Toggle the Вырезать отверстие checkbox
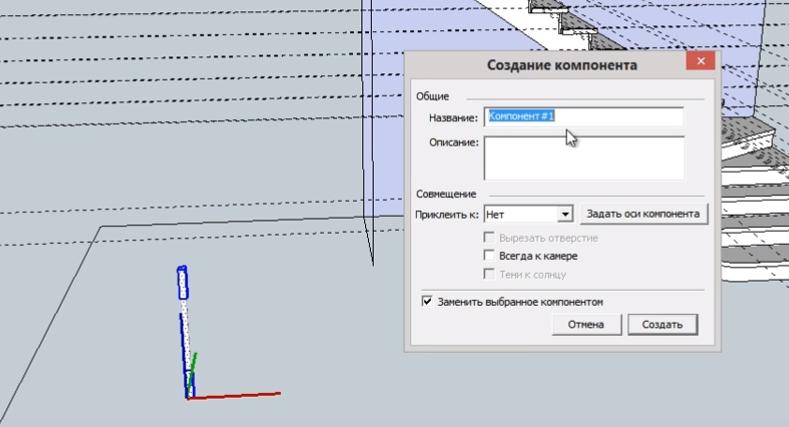Viewport: 789px width, 427px height. pyautogui.click(x=489, y=238)
